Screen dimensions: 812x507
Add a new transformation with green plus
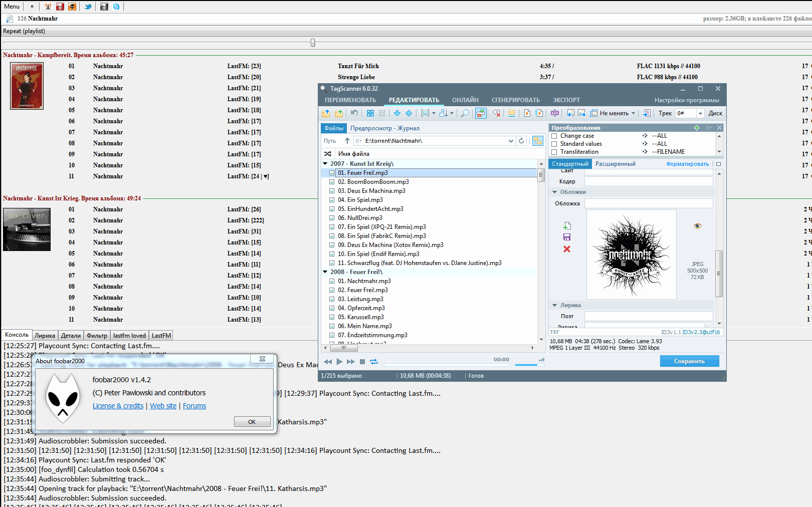click(697, 128)
